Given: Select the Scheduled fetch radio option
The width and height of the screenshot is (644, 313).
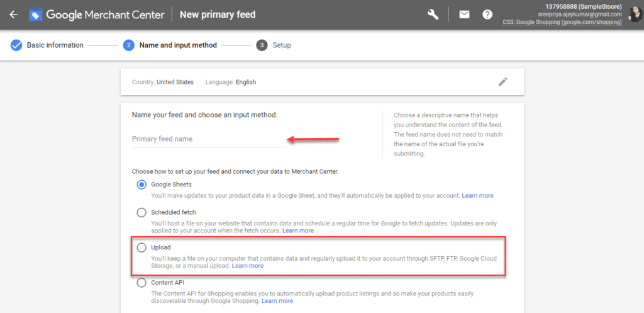Looking at the screenshot, I should 142,212.
